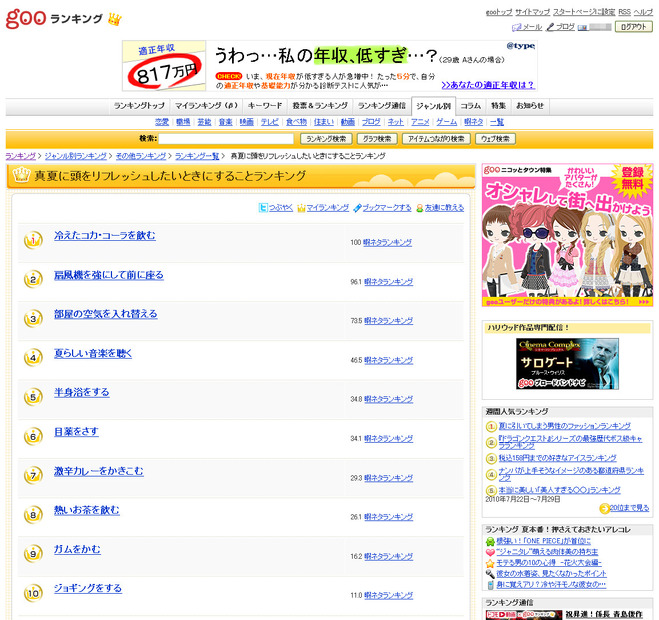Image resolution: width=659 pixels, height=620 pixels.
Task: Click the 20位まで見る arrow icon
Action: pos(604,509)
